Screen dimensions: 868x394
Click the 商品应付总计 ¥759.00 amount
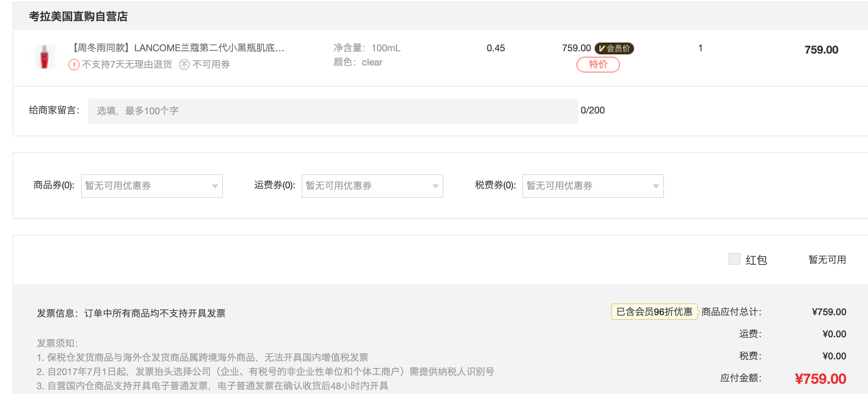click(x=829, y=312)
